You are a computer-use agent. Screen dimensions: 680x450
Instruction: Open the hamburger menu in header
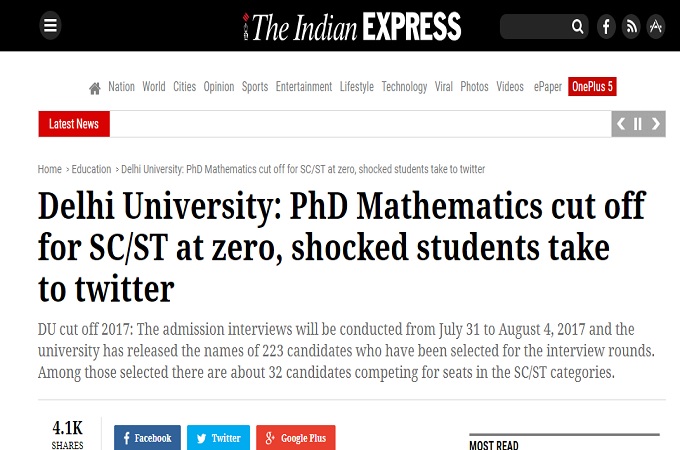(x=51, y=26)
